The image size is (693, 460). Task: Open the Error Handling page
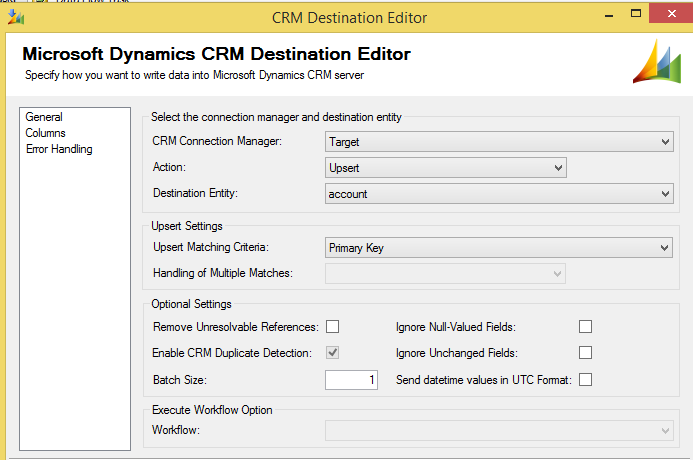click(59, 149)
